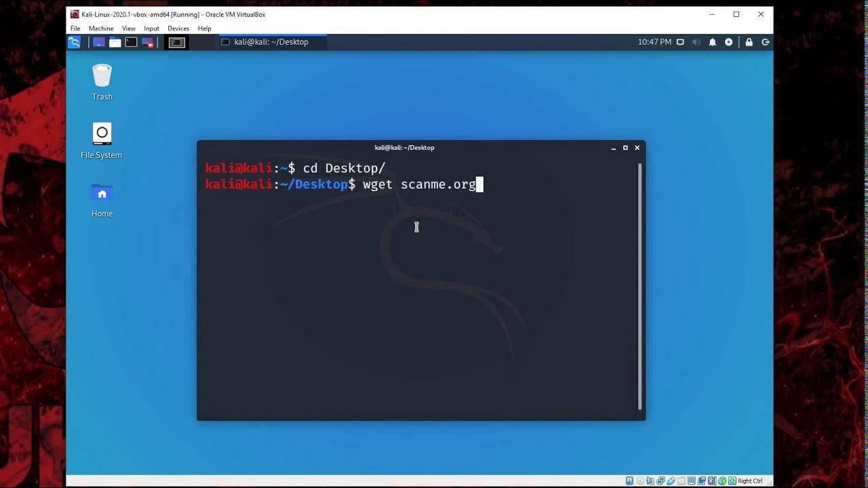The height and width of the screenshot is (488, 868).
Task: Click the recording status icon
Action: (x=702, y=481)
